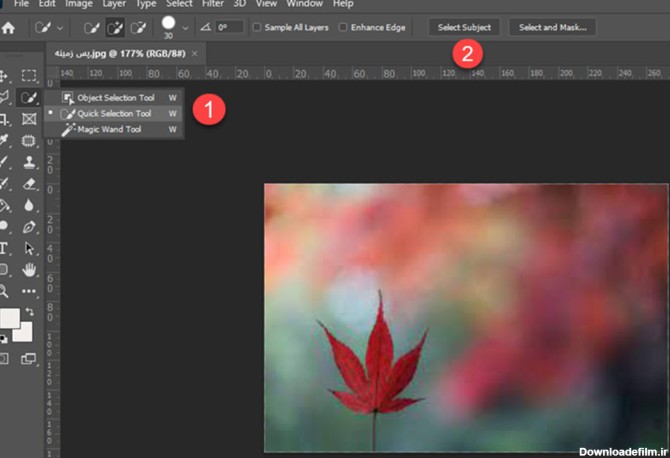Screen dimensions: 670x458
Task: Choose Add to selection mode
Action: pyautogui.click(x=115, y=28)
